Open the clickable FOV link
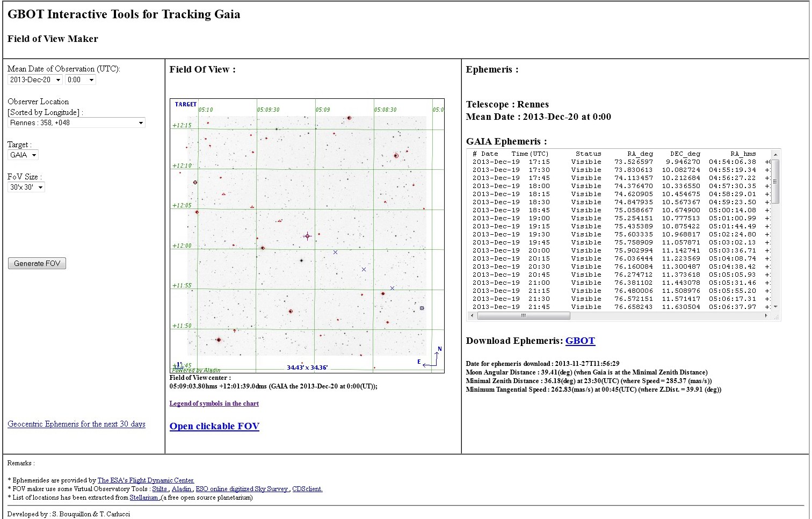 coord(214,426)
